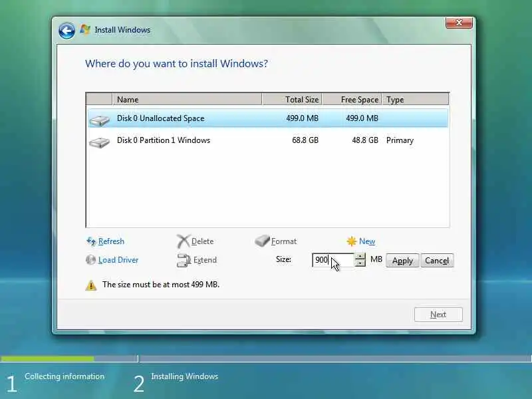The height and width of the screenshot is (399, 532).
Task: Click the Extend partition icon
Action: pyautogui.click(x=184, y=260)
